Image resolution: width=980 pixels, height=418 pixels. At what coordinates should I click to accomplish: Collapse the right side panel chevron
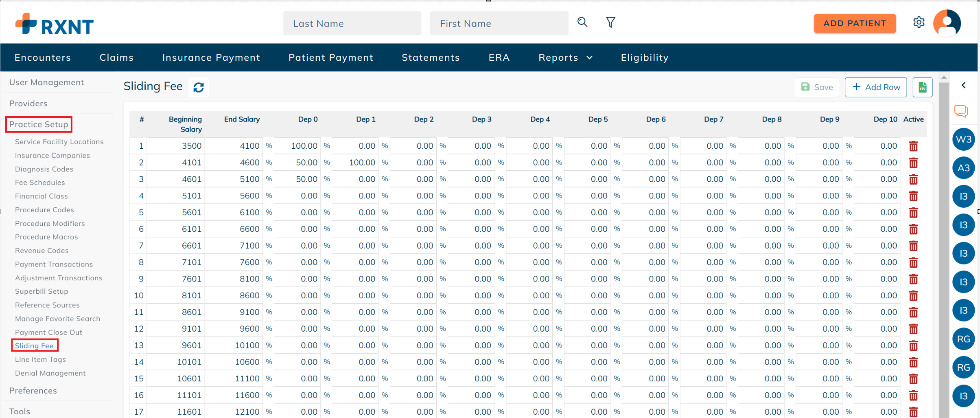click(964, 85)
